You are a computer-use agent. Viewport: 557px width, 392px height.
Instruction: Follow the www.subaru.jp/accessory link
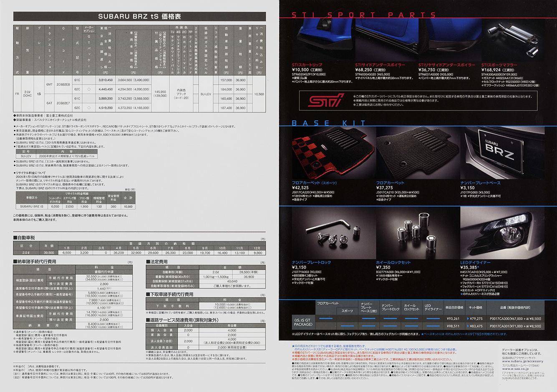[522, 361]
